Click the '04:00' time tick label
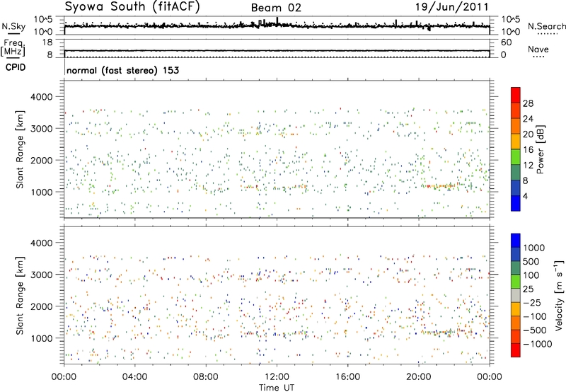Viewport: 566px width, 392px height. point(134,377)
